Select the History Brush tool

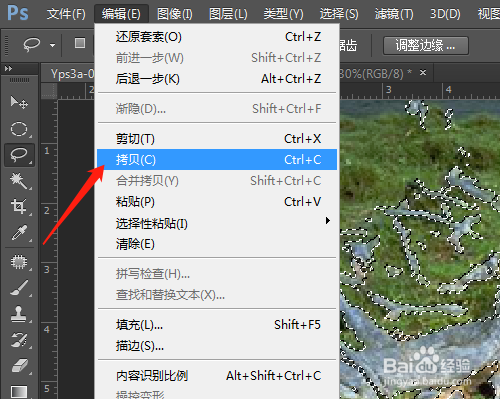pos(19,340)
